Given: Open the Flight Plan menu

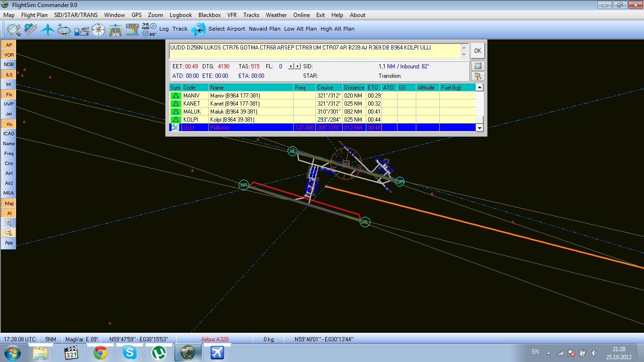Looking at the screenshot, I should pos(34,15).
